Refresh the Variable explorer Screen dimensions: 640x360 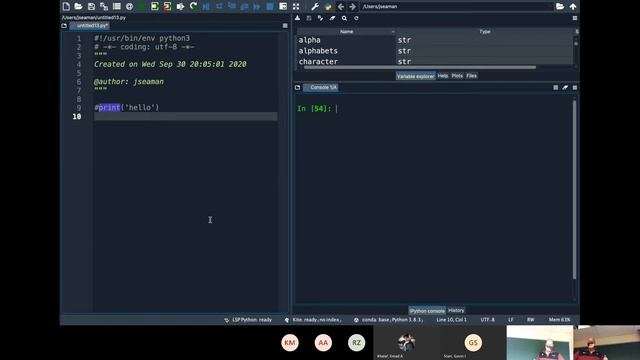coord(356,18)
